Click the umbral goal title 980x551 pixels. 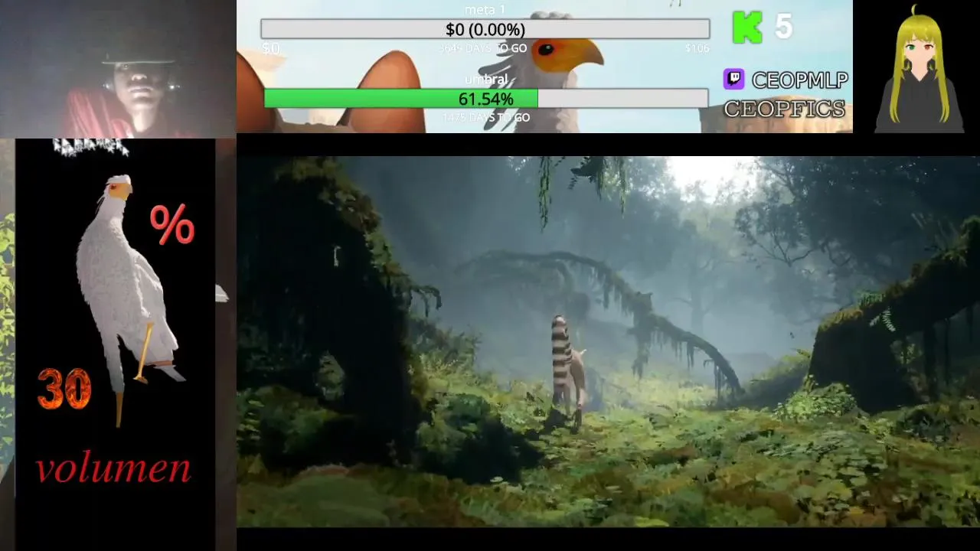(x=486, y=80)
